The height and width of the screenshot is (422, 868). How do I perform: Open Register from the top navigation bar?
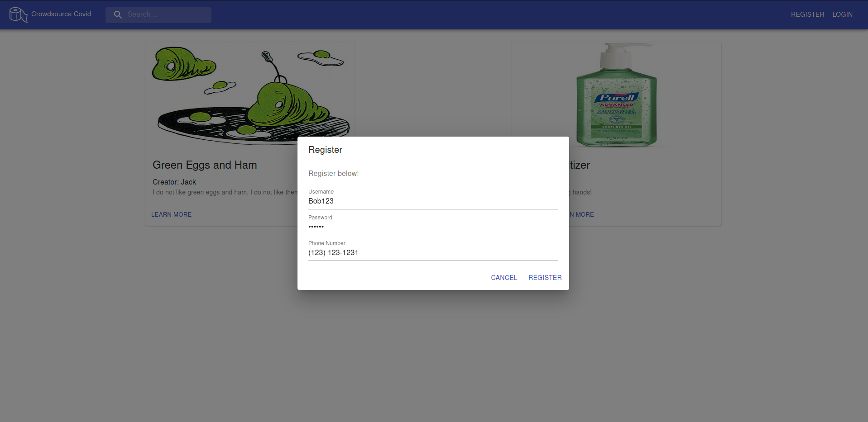point(807,14)
